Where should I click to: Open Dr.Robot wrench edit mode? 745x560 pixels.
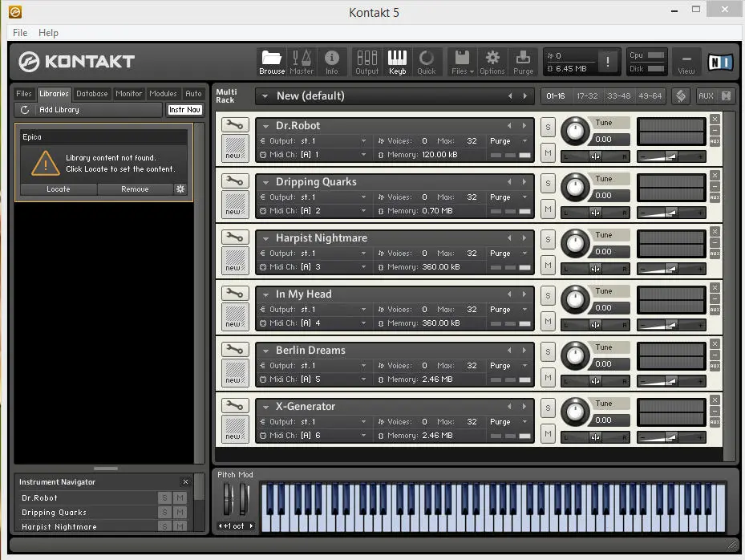tap(235, 125)
